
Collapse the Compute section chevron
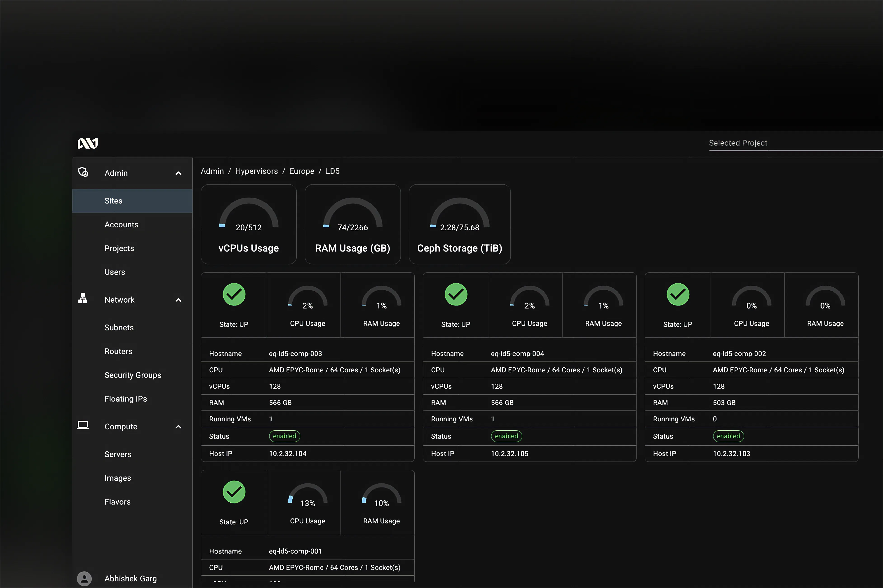[x=179, y=427]
